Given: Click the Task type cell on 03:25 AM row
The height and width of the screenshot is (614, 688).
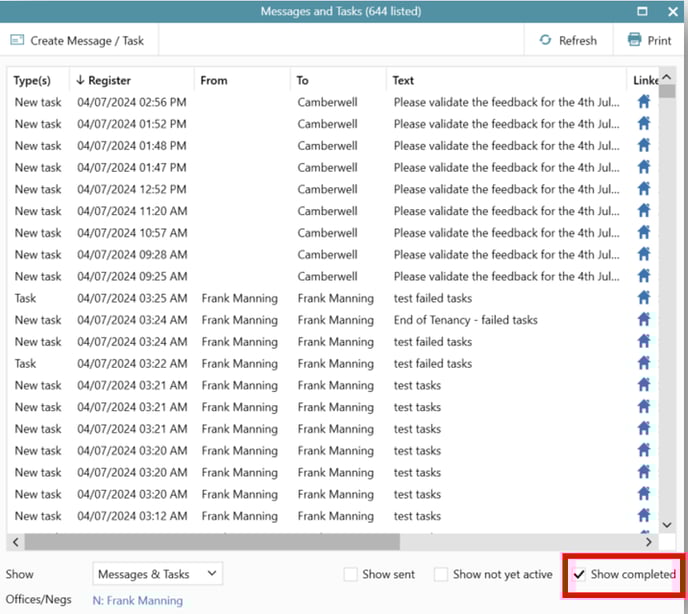Looking at the screenshot, I should pos(25,298).
